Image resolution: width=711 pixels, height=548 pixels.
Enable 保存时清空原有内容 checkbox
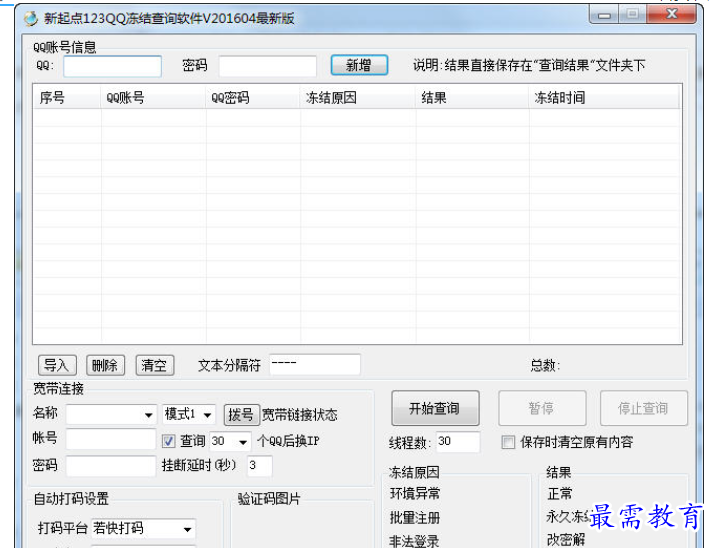click(x=508, y=442)
